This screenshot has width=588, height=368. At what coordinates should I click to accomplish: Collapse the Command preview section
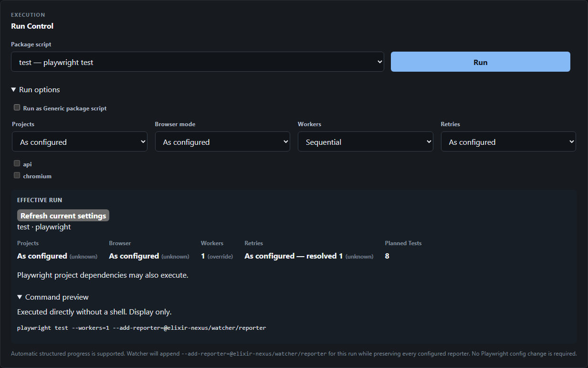(x=53, y=297)
